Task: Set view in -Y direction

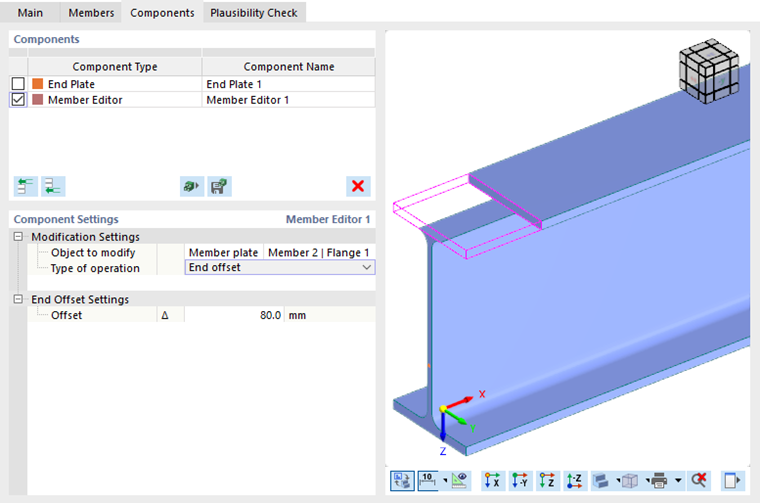Action: pyautogui.click(x=520, y=481)
